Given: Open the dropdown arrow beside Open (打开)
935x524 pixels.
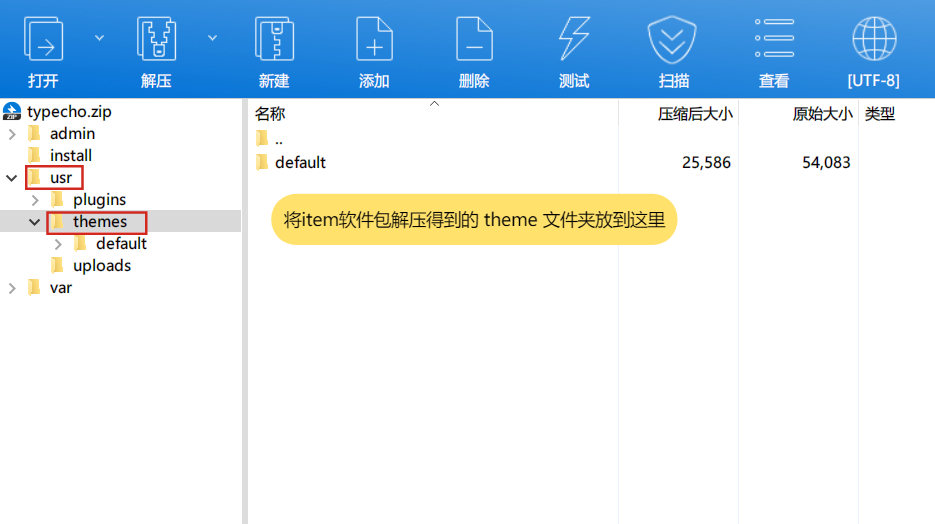Looking at the screenshot, I should [x=99, y=37].
